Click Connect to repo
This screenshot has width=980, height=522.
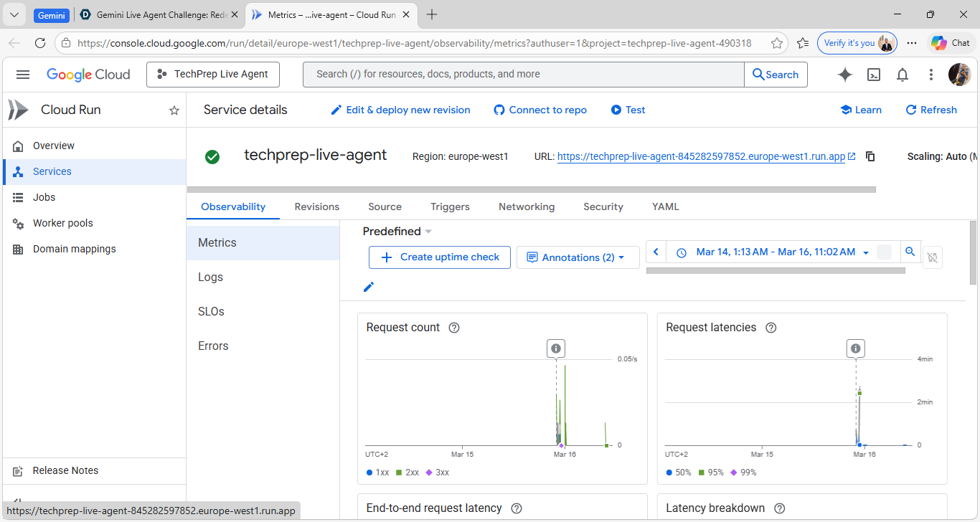tap(540, 110)
